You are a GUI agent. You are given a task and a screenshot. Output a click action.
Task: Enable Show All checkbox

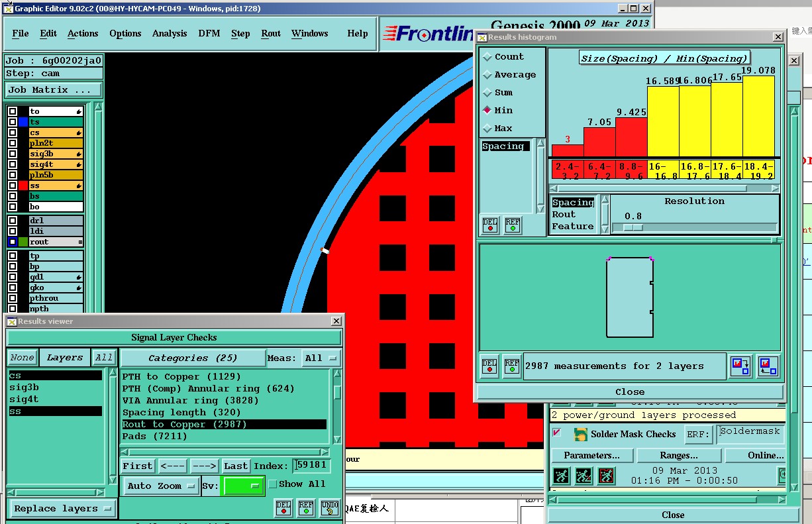(272, 484)
